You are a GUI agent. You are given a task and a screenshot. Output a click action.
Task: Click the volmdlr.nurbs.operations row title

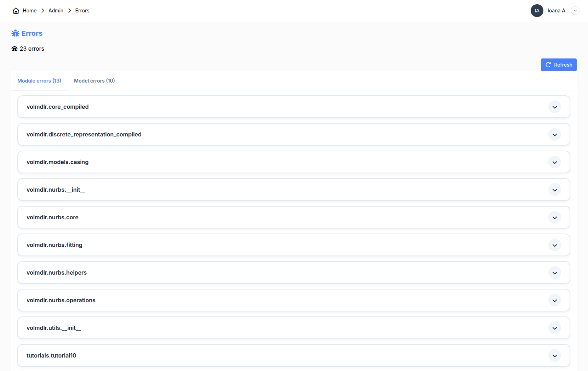click(61, 300)
